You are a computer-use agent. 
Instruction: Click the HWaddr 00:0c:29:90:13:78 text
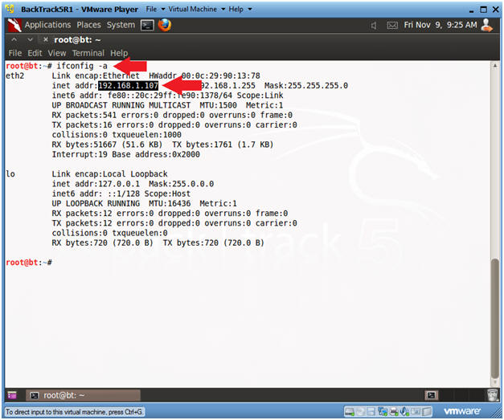pyautogui.click(x=204, y=75)
